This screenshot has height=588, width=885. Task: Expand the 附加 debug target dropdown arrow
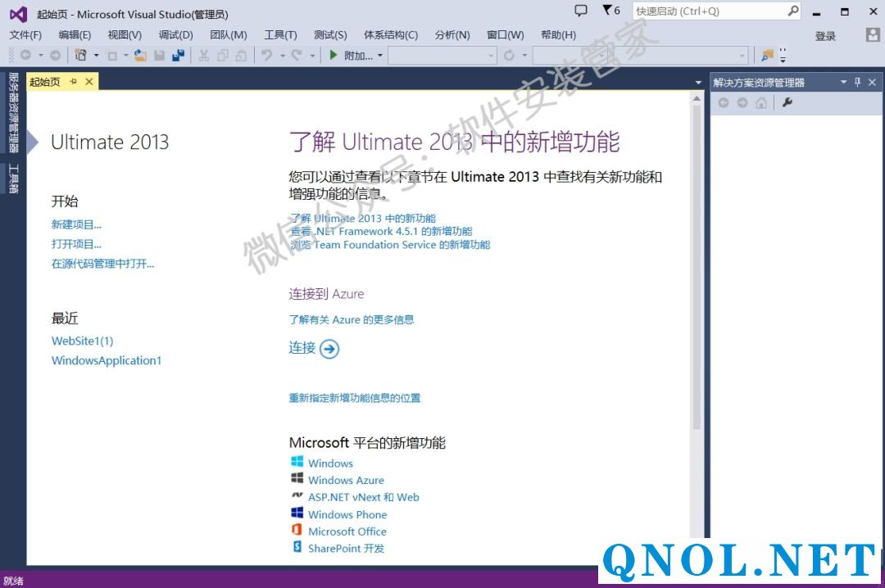coord(379,57)
